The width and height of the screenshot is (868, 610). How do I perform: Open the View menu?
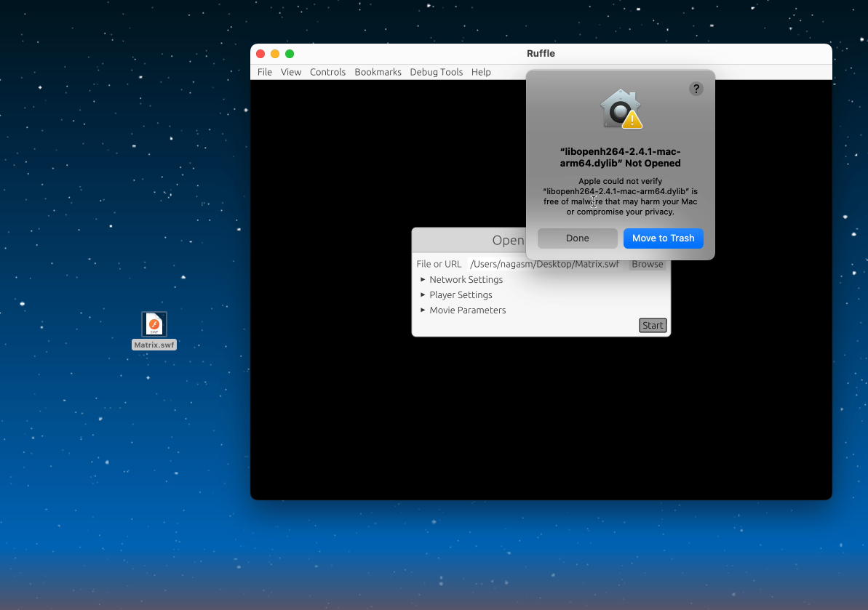290,72
